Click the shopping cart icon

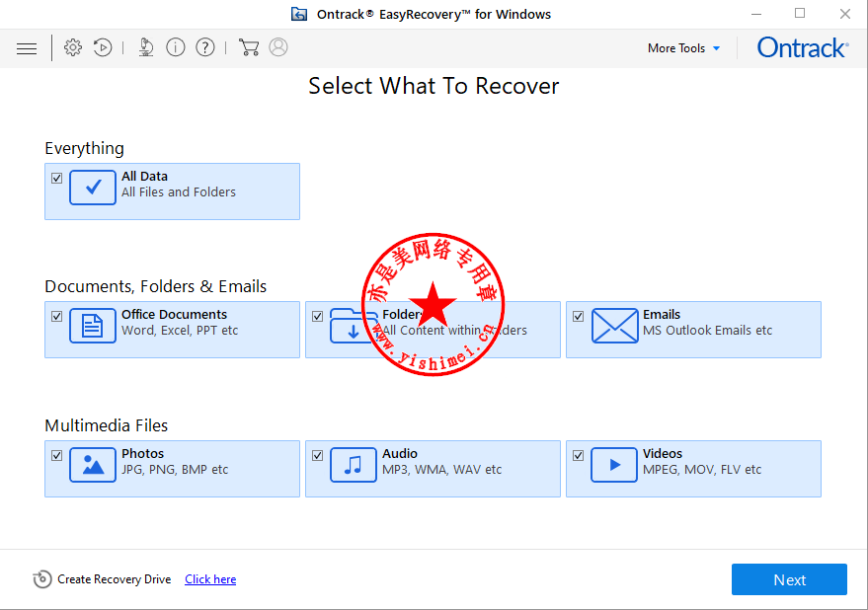point(249,47)
